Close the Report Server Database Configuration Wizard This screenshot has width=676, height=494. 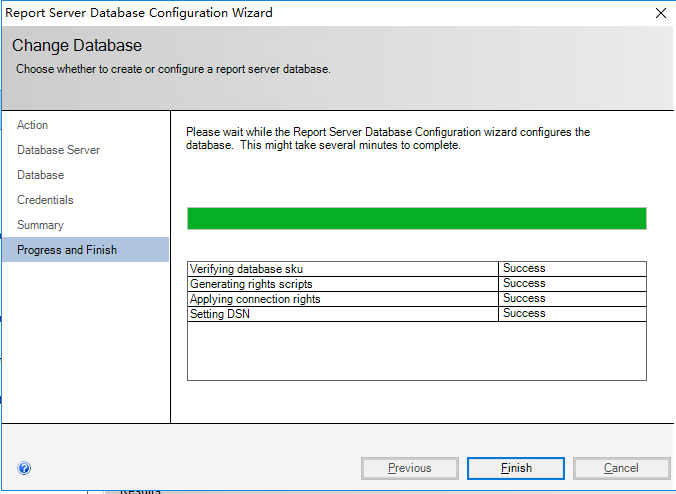coord(660,13)
